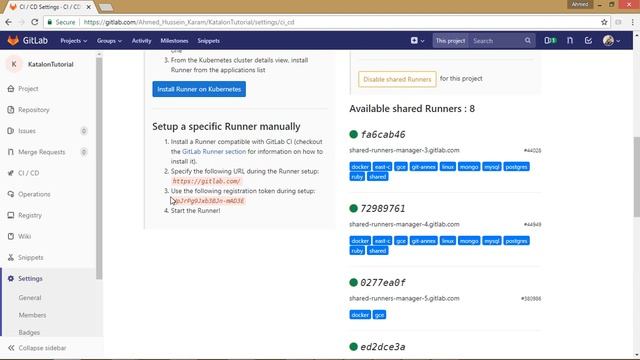Focus the Search input field

497,41
